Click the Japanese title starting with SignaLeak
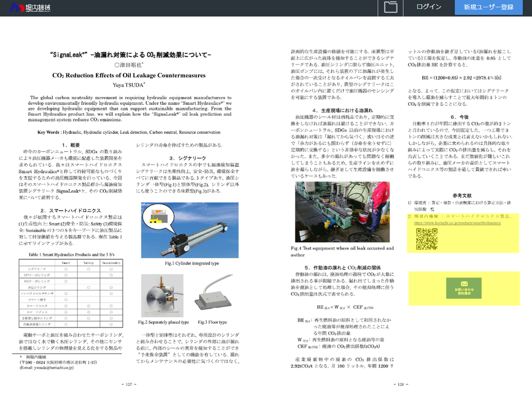 tap(131, 55)
